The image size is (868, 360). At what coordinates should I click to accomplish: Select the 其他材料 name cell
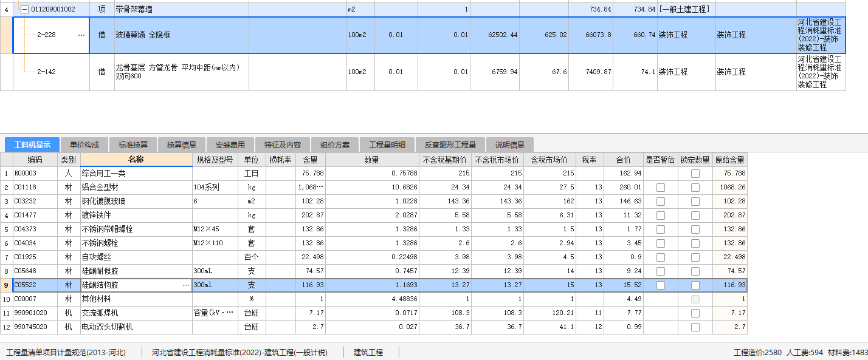coord(136,299)
